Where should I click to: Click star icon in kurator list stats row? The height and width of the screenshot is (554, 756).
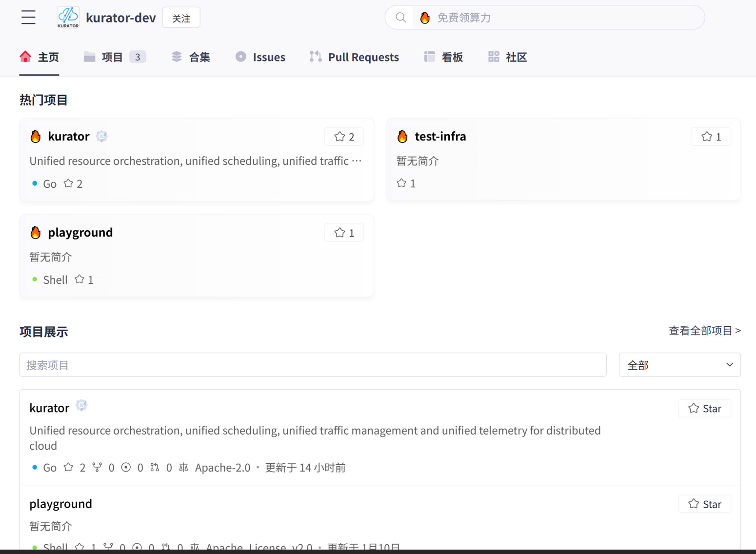tap(68, 467)
